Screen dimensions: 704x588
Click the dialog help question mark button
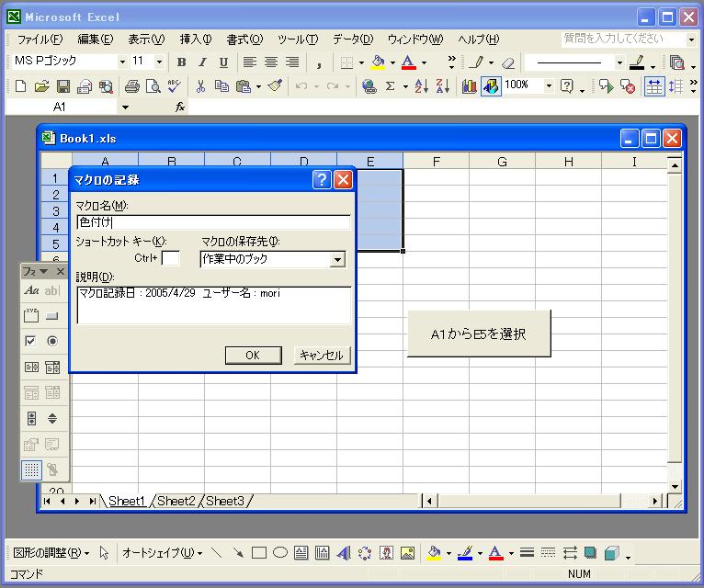point(322,180)
